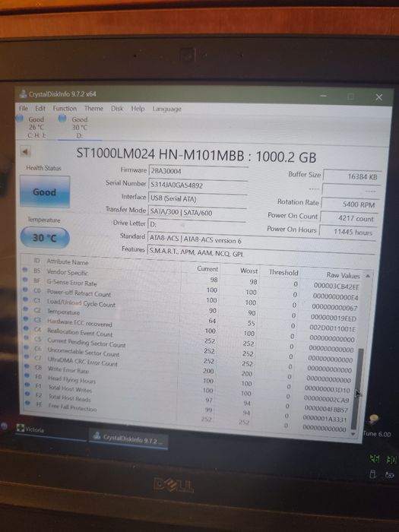
Task: Click status circle of Uncorrectable Sector Count
Action: pos(27,348)
